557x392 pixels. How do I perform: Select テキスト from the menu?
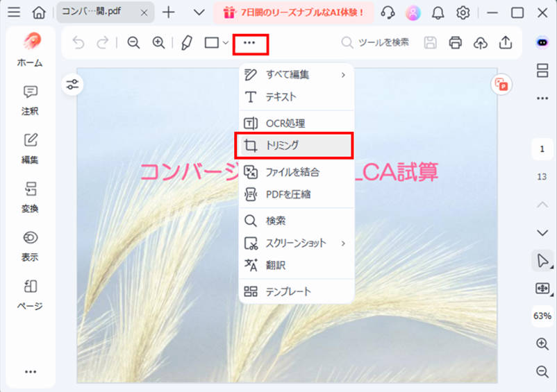(x=297, y=97)
